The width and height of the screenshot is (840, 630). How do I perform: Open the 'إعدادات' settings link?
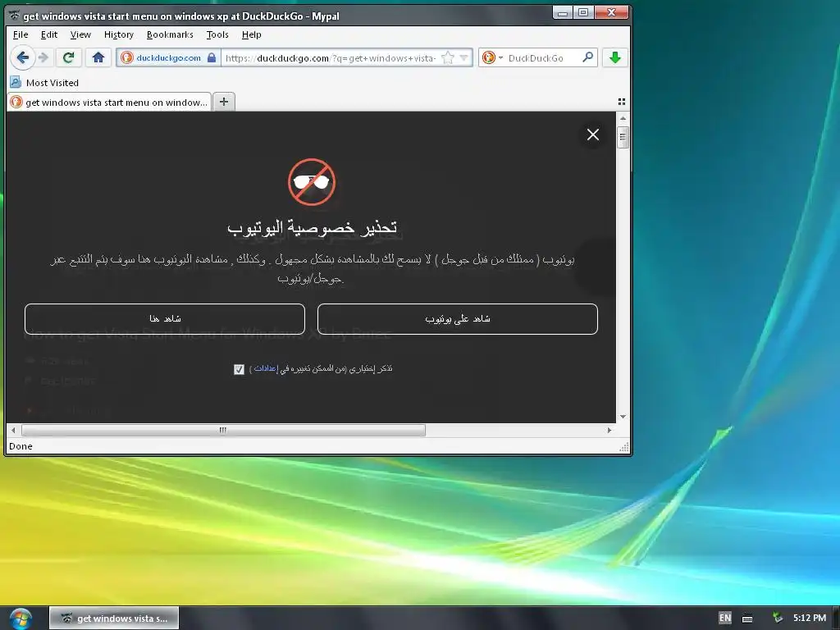pyautogui.click(x=265, y=368)
